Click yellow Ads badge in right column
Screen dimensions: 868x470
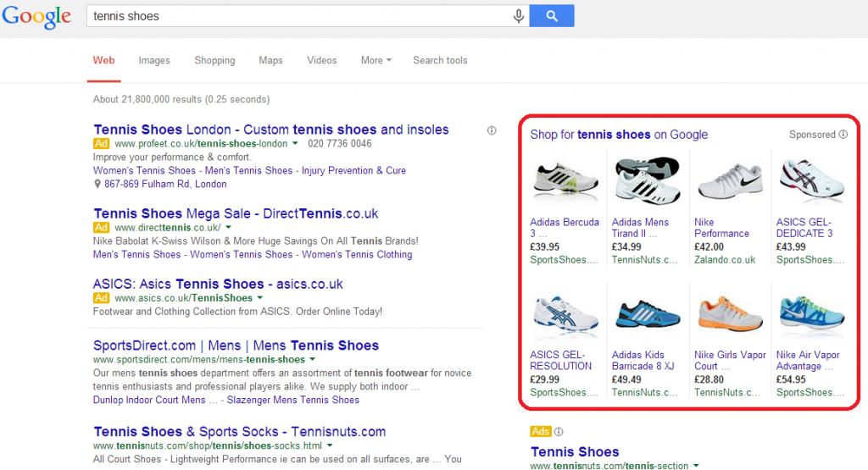540,431
